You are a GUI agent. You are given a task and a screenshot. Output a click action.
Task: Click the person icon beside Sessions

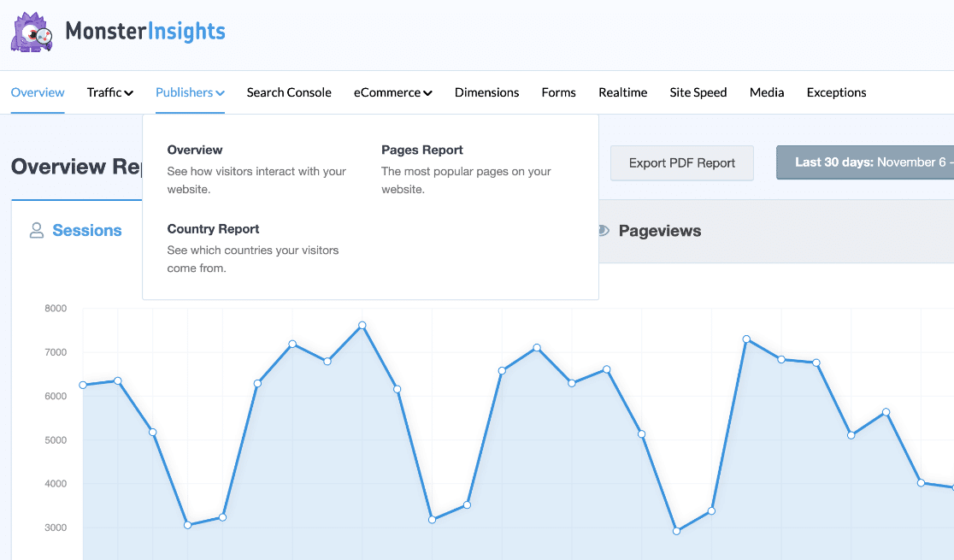pyautogui.click(x=35, y=229)
